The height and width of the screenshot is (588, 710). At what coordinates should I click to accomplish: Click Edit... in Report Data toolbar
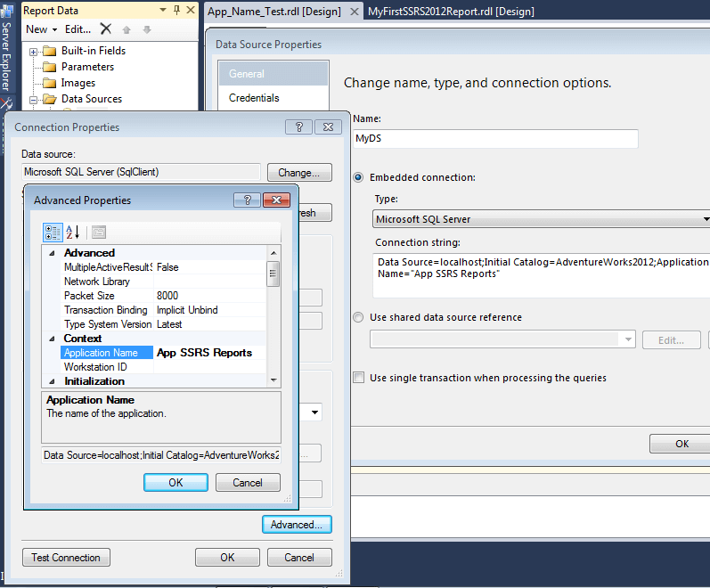point(78,29)
